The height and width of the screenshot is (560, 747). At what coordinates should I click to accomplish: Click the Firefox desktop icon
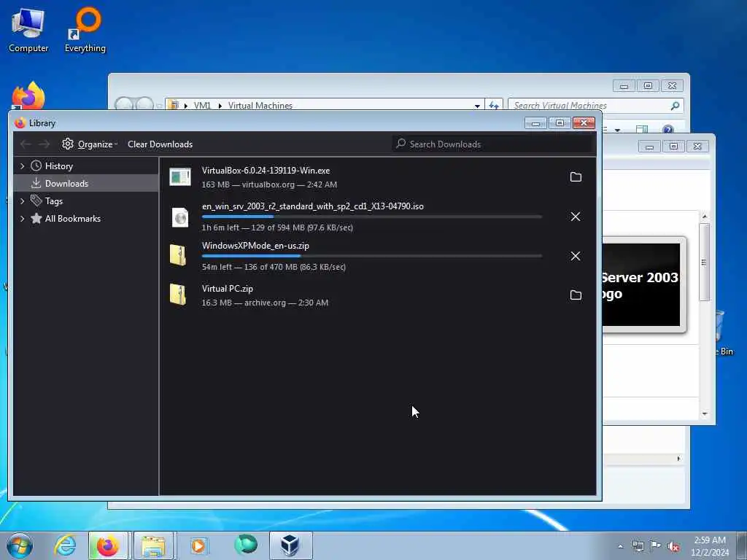point(28,96)
